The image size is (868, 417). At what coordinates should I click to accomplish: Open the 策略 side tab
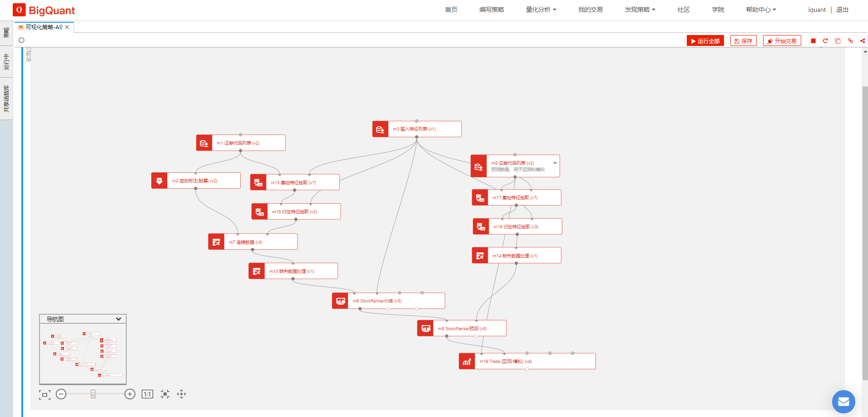point(6,33)
